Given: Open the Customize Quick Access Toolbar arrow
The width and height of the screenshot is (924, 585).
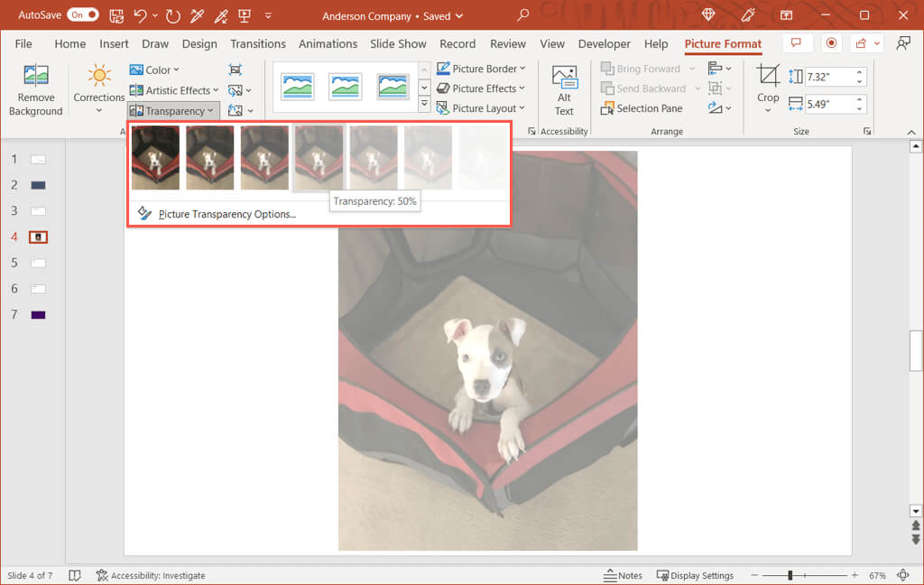Looking at the screenshot, I should click(268, 16).
